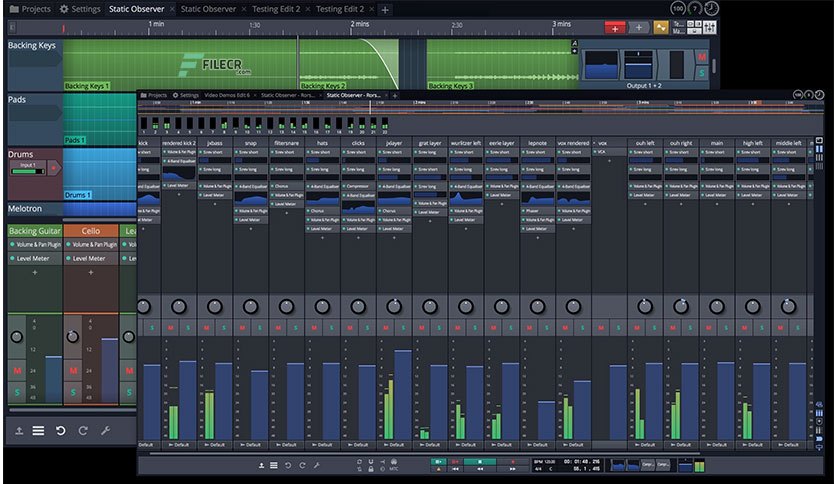Click the lepnote volume fader

(546, 420)
